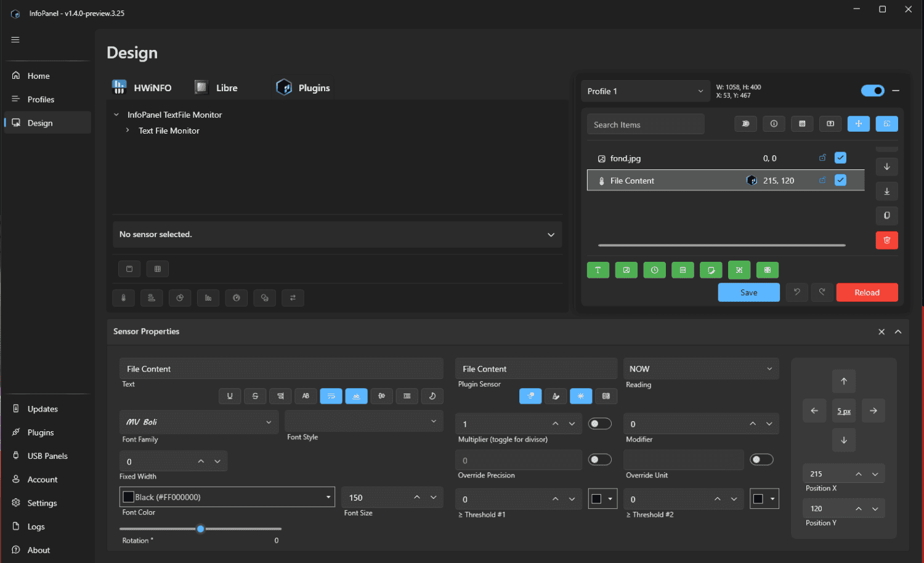The width and height of the screenshot is (924, 563).
Task: Enable the Override Unit toggle switch
Action: [761, 460]
